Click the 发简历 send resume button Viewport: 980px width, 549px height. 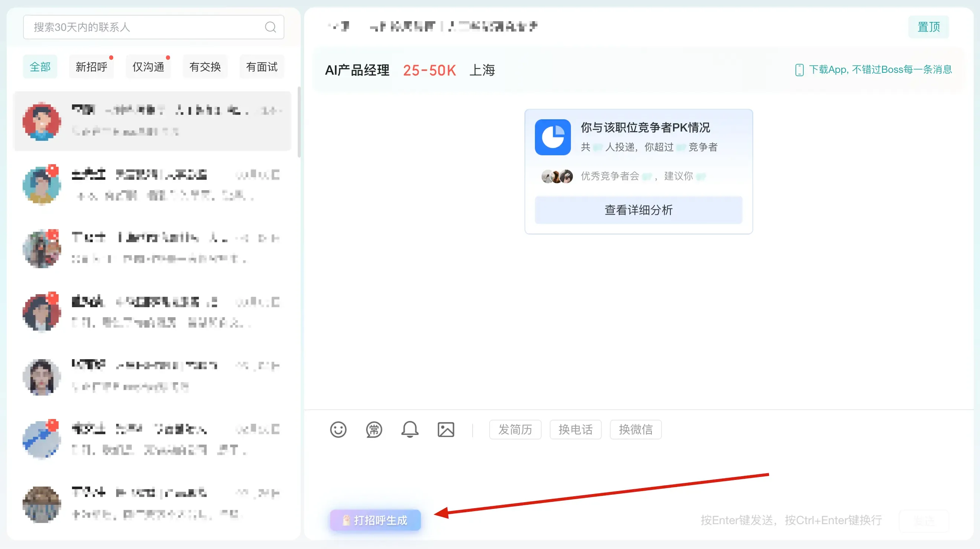pos(515,429)
